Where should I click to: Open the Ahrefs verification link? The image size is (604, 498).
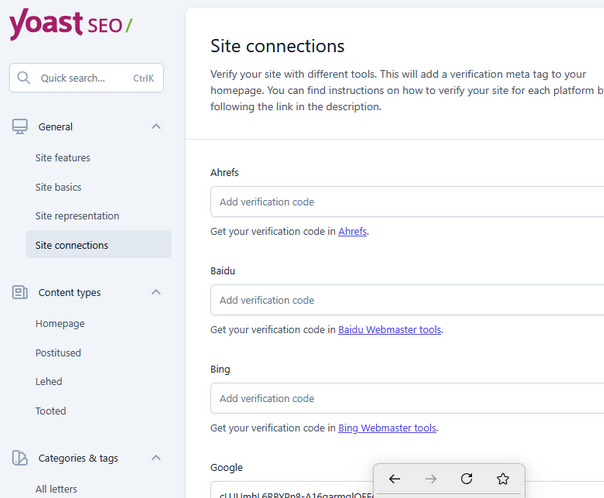(352, 231)
